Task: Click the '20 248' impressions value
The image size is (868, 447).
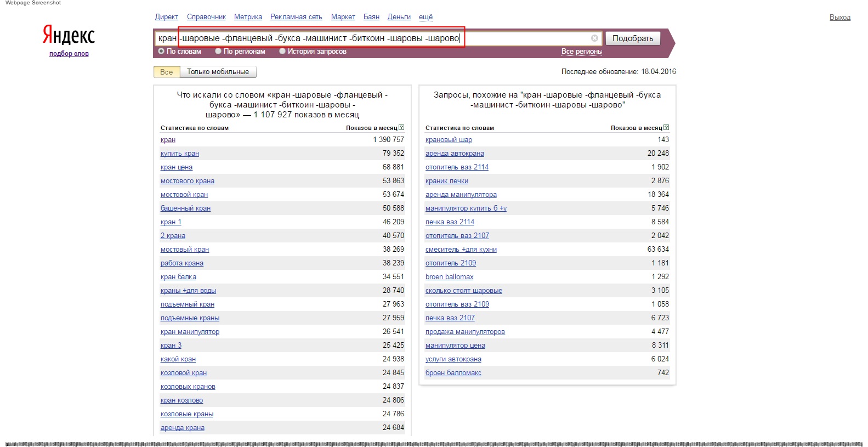Action: click(658, 154)
